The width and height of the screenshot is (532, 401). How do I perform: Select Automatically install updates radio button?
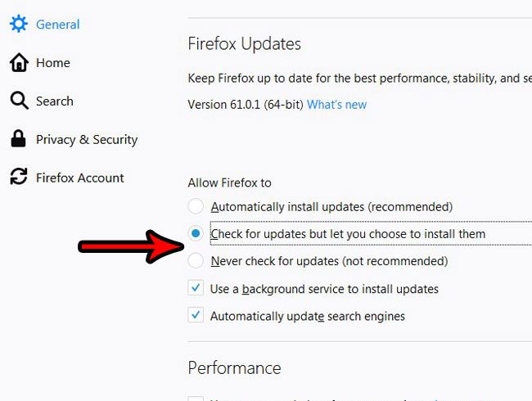[196, 206]
